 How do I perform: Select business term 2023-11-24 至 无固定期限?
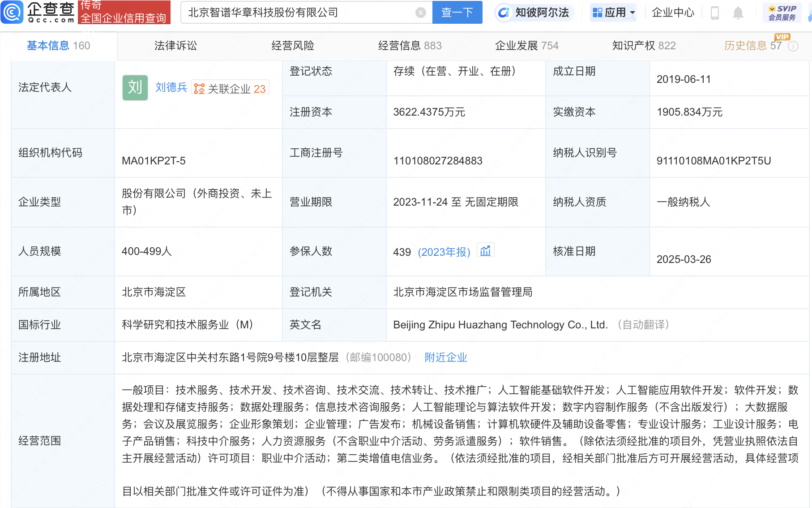coord(456,202)
